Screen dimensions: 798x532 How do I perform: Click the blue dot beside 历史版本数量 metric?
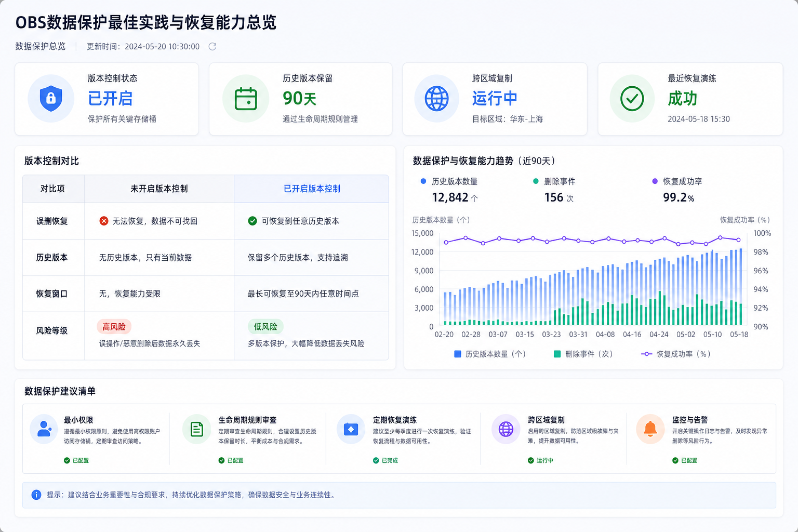tap(423, 181)
